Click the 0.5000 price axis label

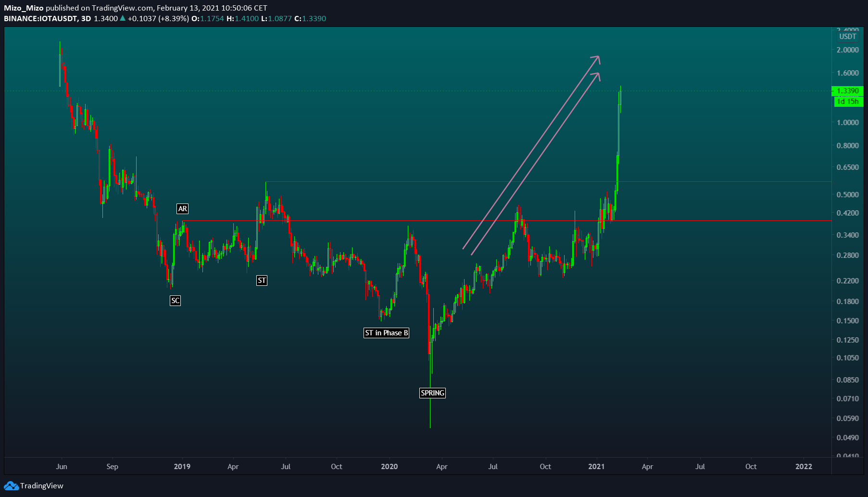847,195
